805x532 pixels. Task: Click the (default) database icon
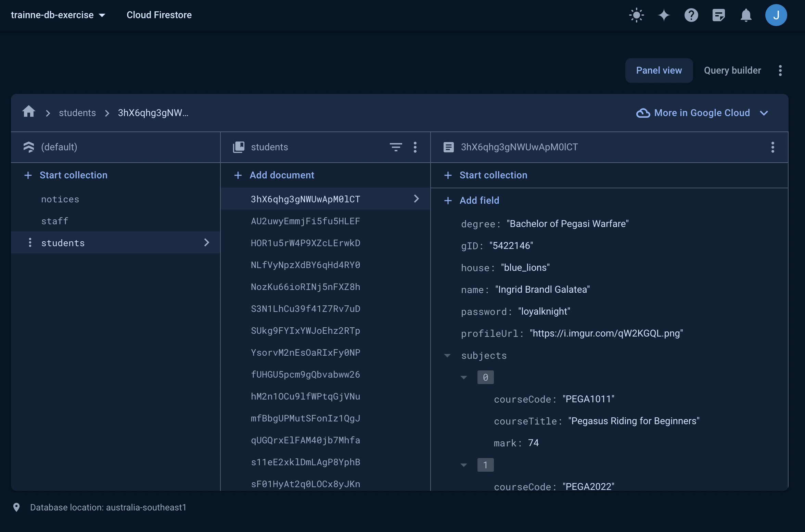pyautogui.click(x=29, y=147)
